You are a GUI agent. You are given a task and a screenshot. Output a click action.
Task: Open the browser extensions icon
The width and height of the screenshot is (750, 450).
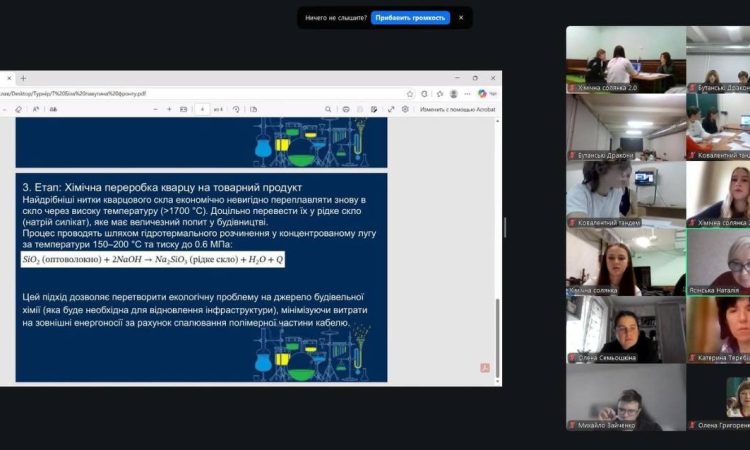424,94
